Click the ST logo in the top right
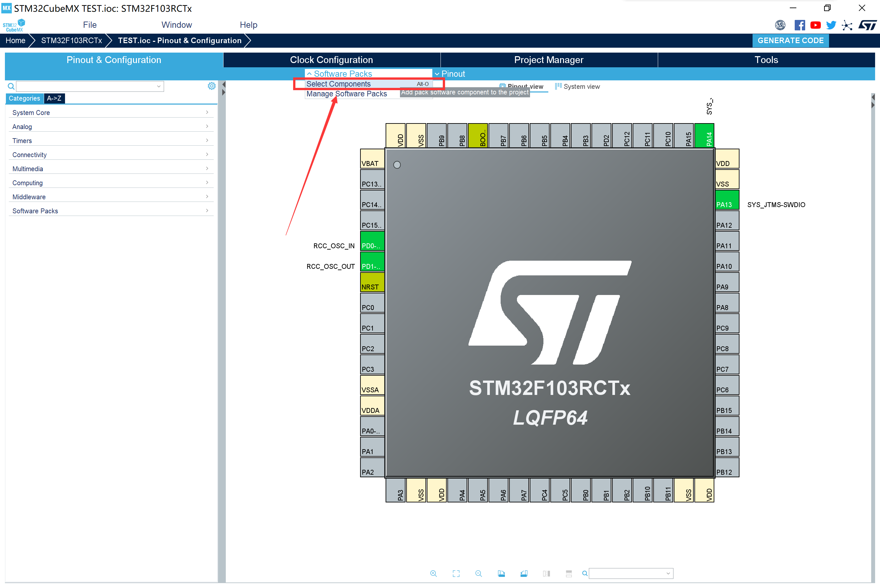This screenshot has height=588, width=880. [867, 25]
